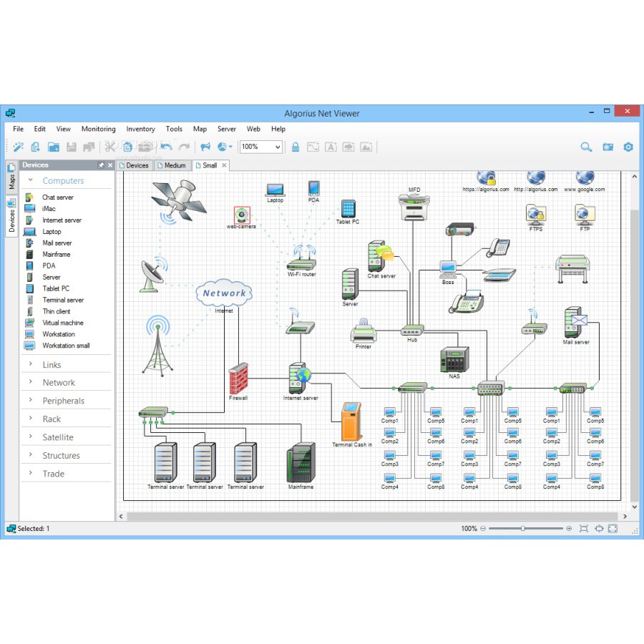Take a snapshot with the camera icon
This screenshot has width=644, height=644.
(608, 147)
